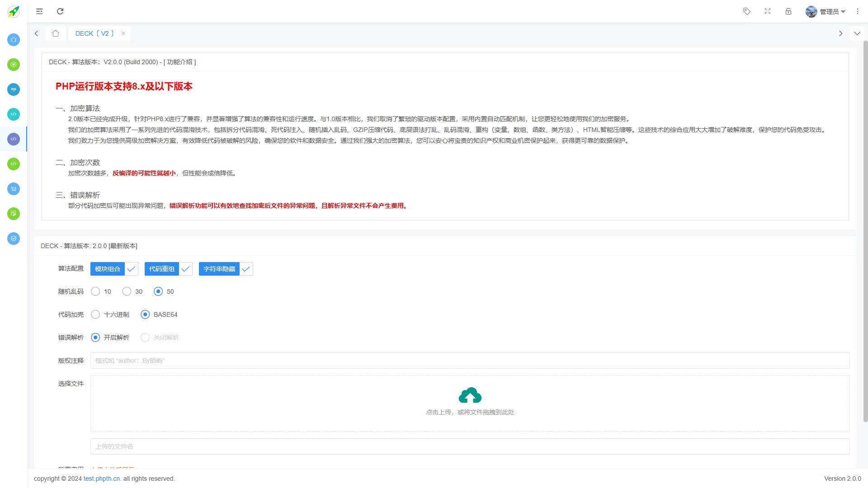Visit the test.phpth.cn footer link
This screenshot has width=868, height=488.
tap(101, 479)
